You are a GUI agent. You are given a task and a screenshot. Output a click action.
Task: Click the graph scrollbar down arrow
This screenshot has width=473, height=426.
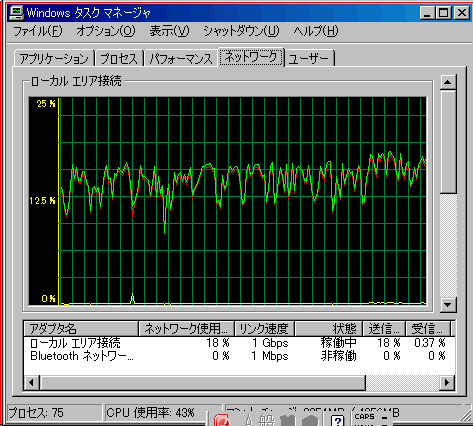tap(448, 304)
